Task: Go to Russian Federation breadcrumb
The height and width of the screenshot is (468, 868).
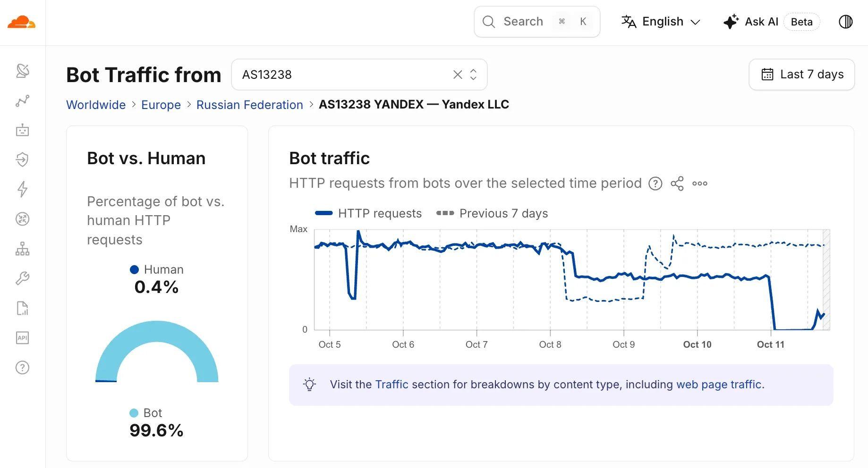Action: click(x=249, y=105)
